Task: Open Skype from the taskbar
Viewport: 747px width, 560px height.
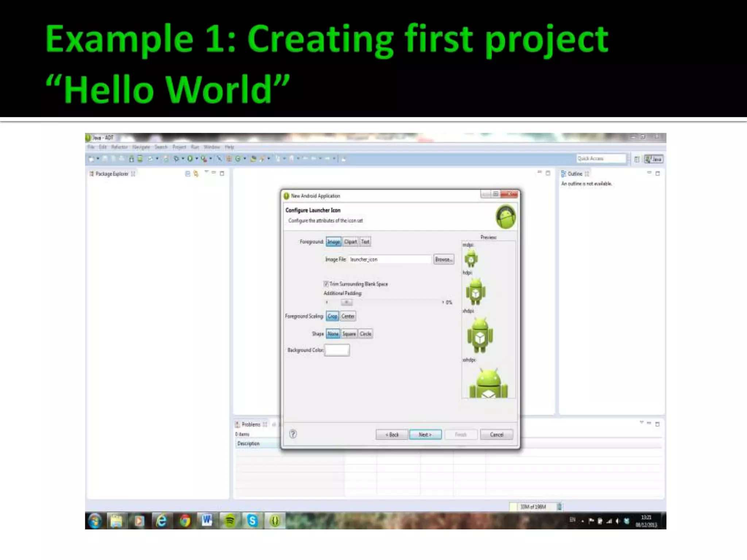Action: coord(252,521)
